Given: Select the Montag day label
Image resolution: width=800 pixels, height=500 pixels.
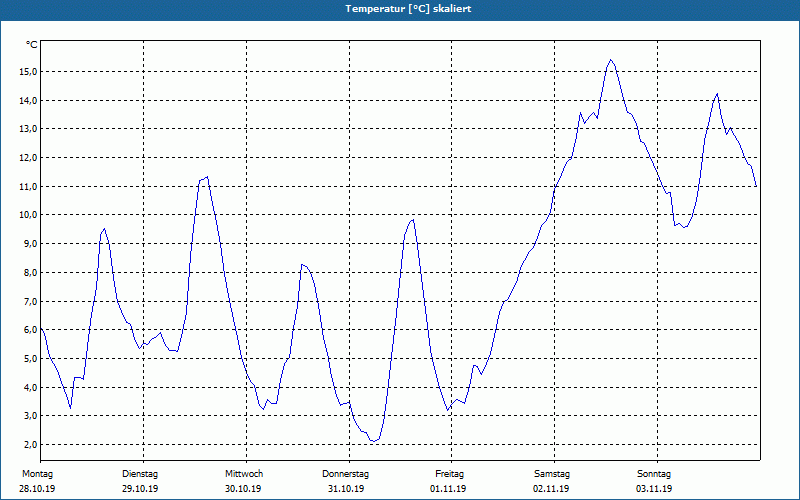Looking at the screenshot, I should tap(37, 474).
